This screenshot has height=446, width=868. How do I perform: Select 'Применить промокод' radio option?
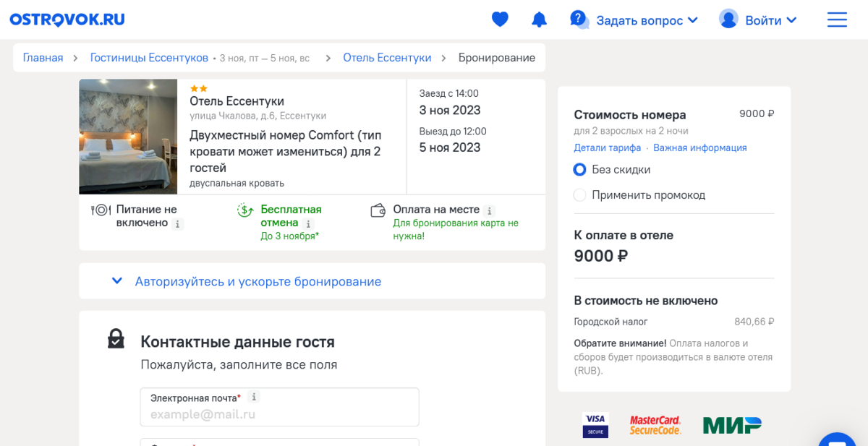[579, 195]
